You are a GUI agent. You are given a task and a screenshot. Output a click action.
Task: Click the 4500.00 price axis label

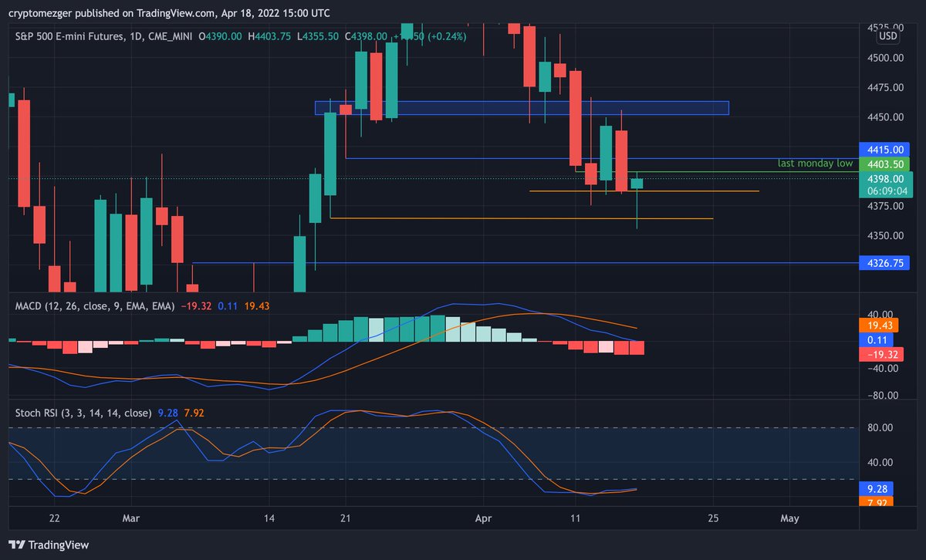[884, 58]
